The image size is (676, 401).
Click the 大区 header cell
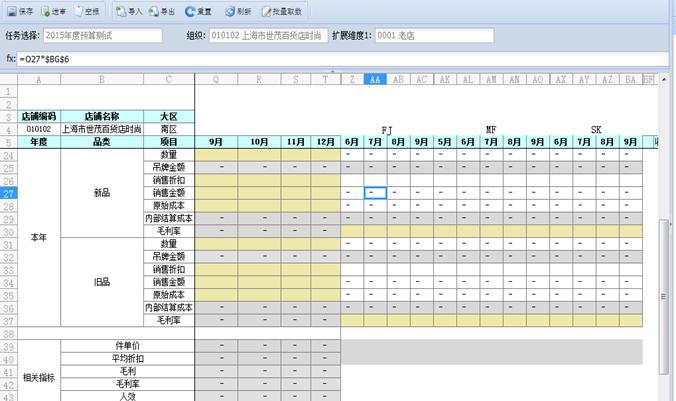[169, 116]
